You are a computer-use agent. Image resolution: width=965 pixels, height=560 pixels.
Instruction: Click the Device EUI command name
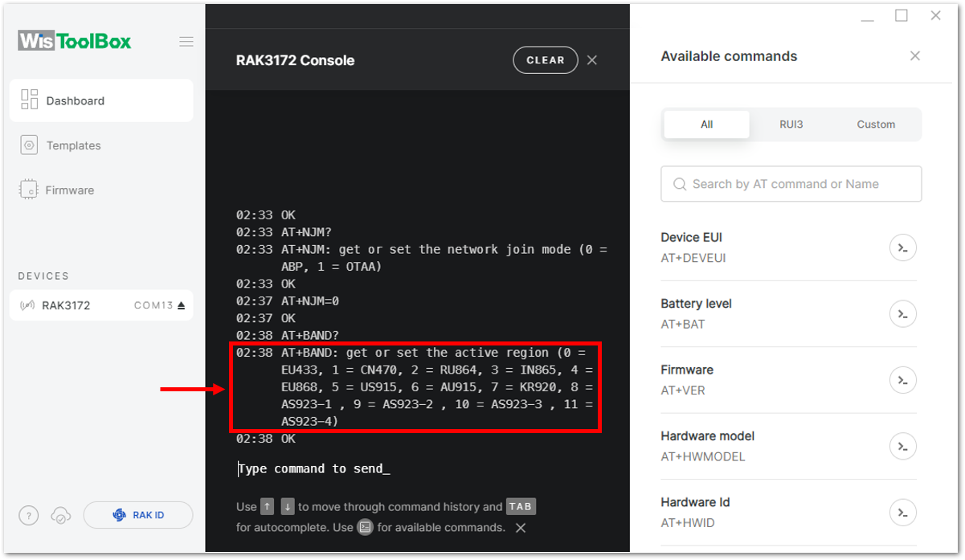(x=692, y=238)
